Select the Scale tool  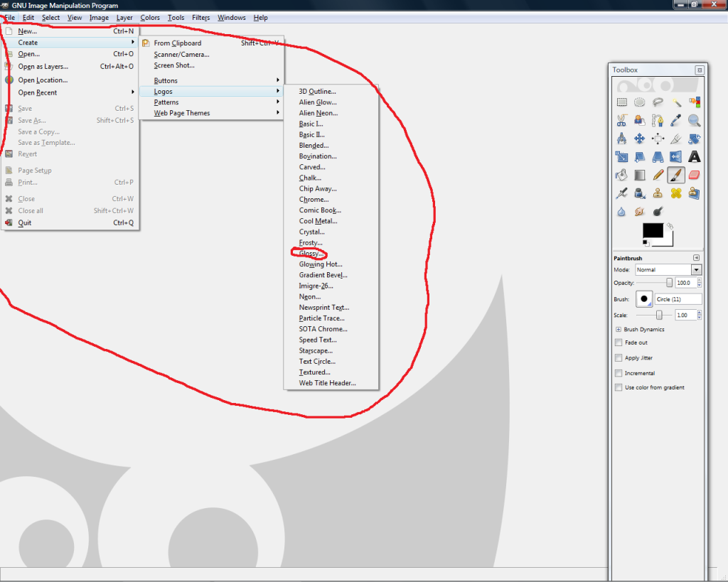pos(621,157)
